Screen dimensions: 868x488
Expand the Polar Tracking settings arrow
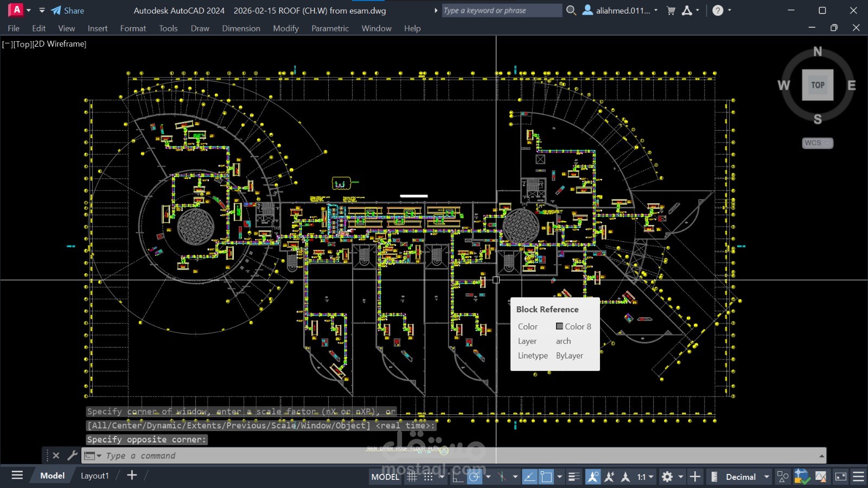tap(488, 477)
